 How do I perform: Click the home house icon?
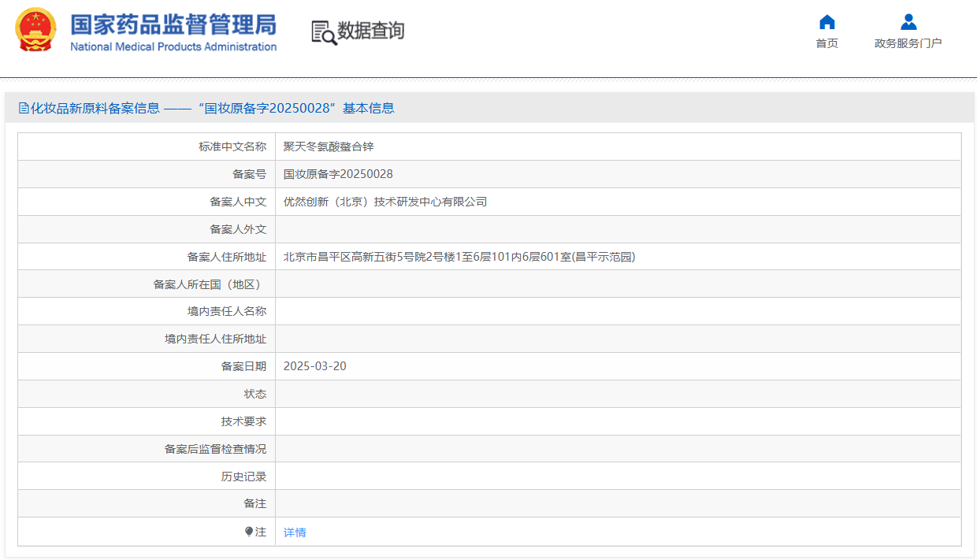(827, 22)
